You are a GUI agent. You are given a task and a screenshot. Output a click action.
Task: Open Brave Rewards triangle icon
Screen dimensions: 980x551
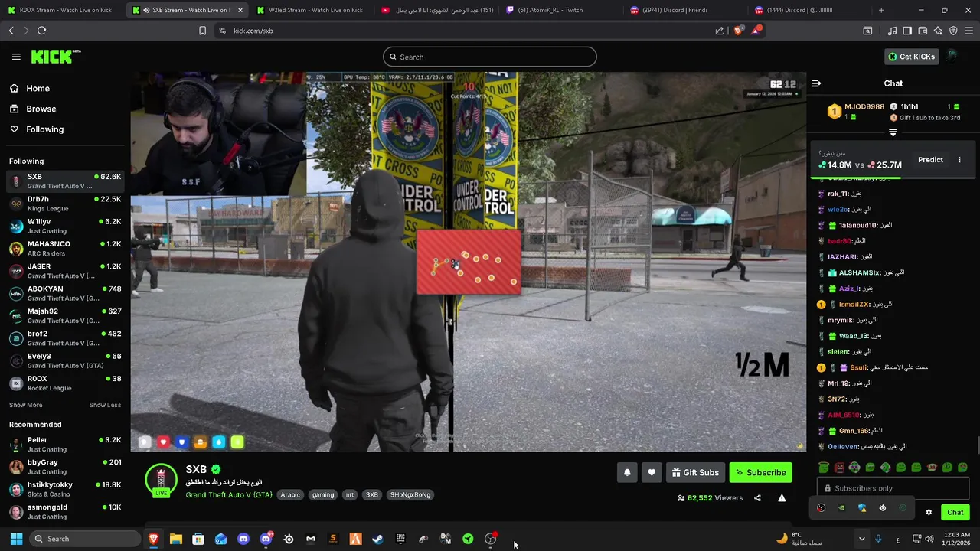[x=756, y=30]
